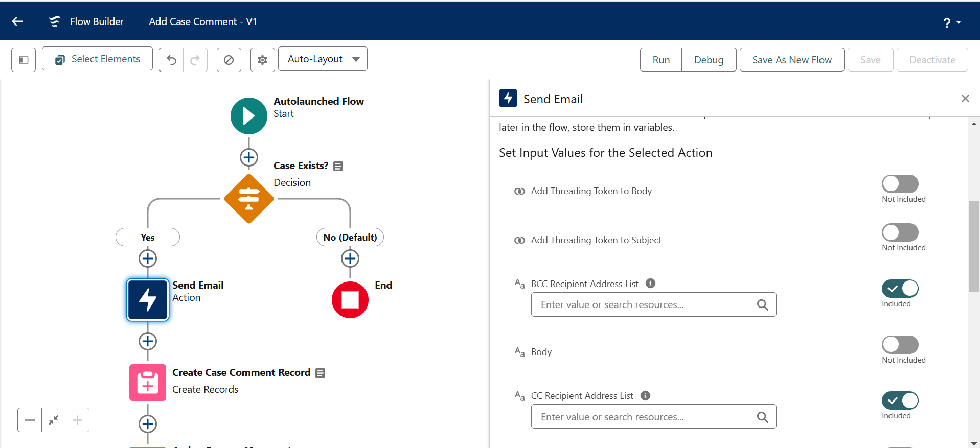Close the Send Email panel
This screenshot has height=448, width=980.
[965, 98]
